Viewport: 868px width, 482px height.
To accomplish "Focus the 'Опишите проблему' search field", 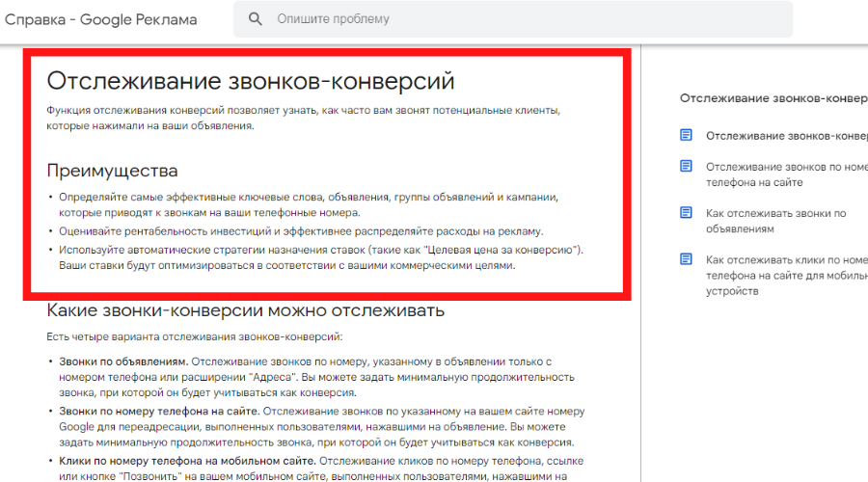I will (x=513, y=19).
